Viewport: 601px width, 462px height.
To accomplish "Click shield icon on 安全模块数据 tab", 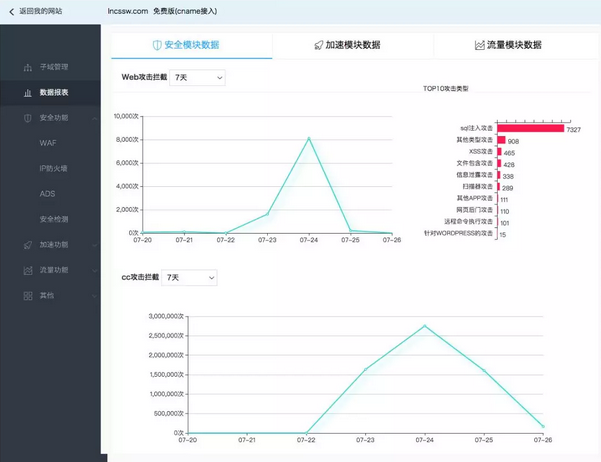I will coord(157,45).
